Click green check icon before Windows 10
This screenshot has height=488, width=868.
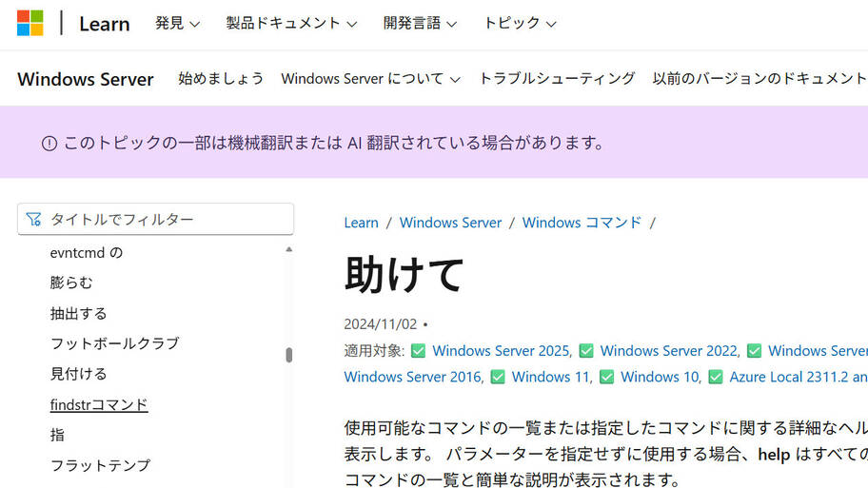(x=606, y=377)
